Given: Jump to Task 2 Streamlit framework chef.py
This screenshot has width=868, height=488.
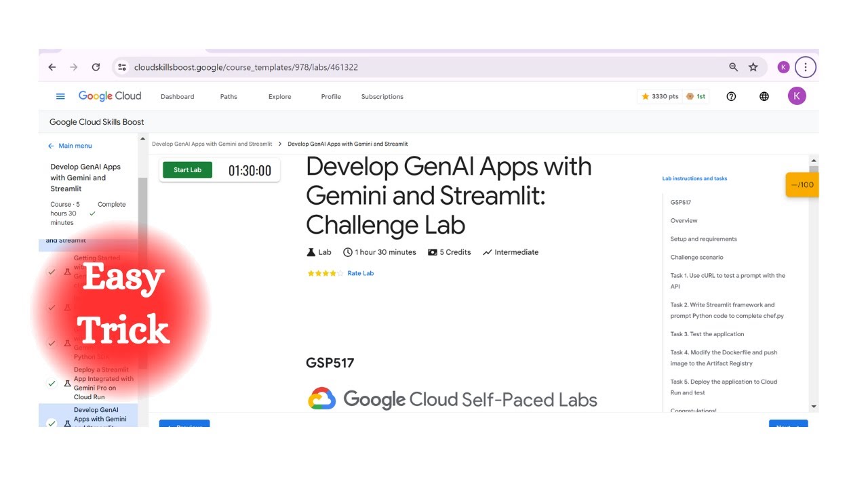Looking at the screenshot, I should pos(727,310).
